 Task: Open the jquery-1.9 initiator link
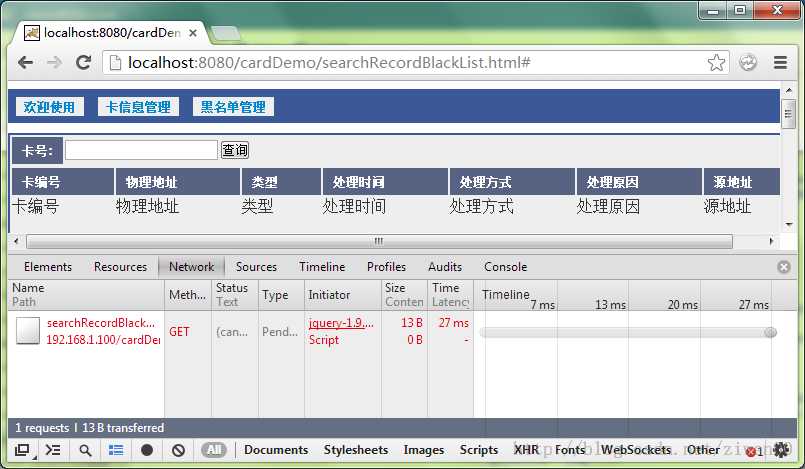[341, 323]
